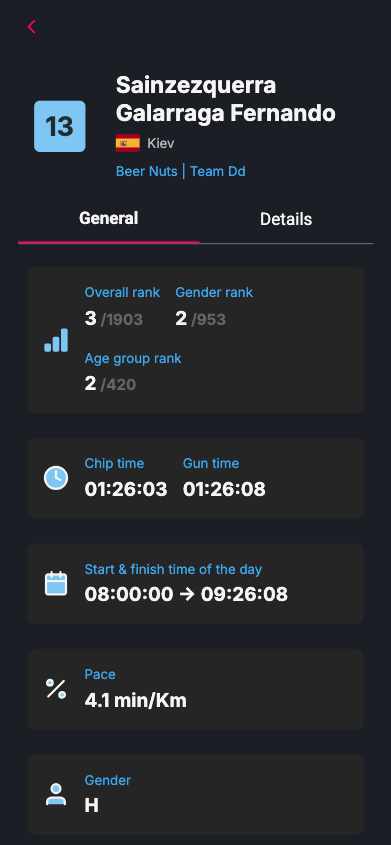This screenshot has width=391, height=845.
Task: Open the Beer Nuts team link
Action: coord(146,171)
